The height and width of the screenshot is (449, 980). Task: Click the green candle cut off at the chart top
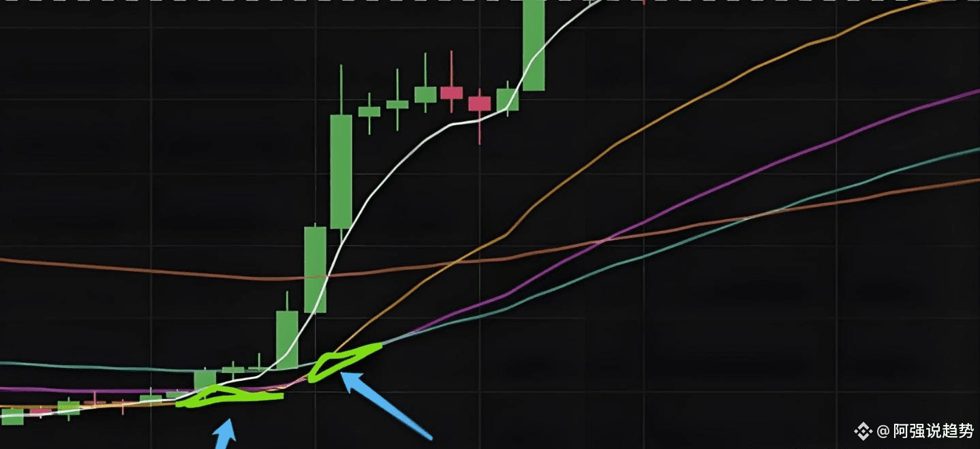[x=534, y=45]
